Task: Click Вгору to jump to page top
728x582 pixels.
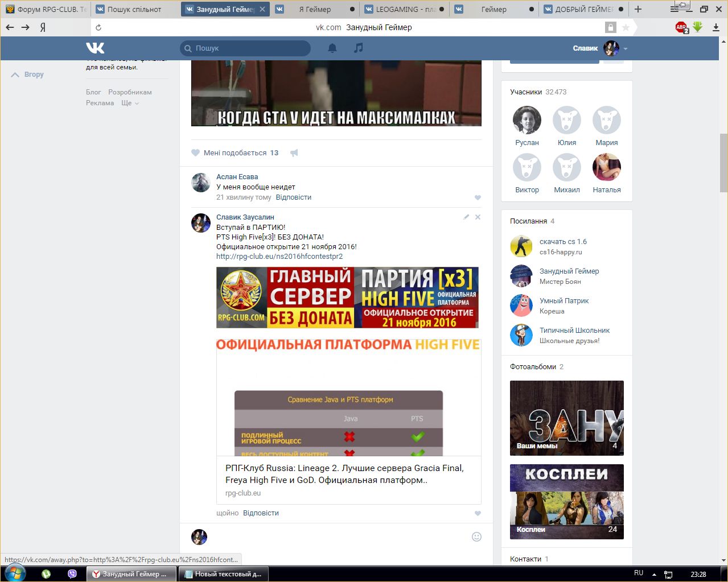Action: coord(28,75)
